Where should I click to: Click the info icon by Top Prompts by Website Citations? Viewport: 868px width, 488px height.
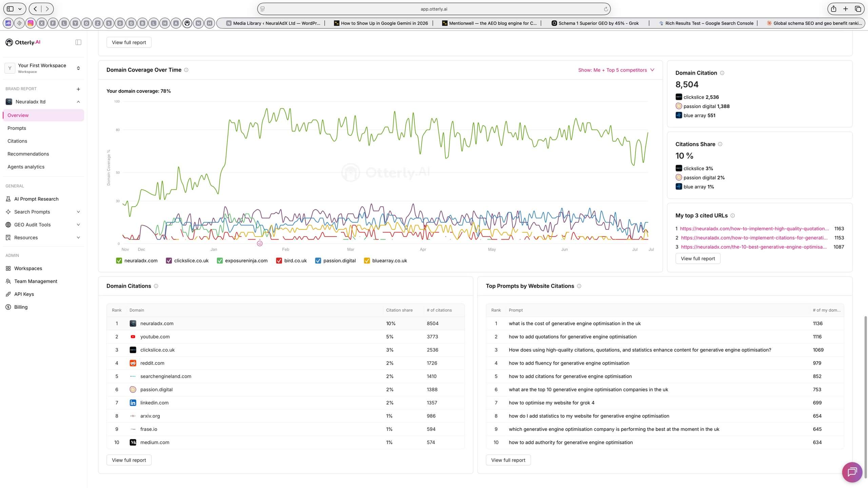point(579,286)
